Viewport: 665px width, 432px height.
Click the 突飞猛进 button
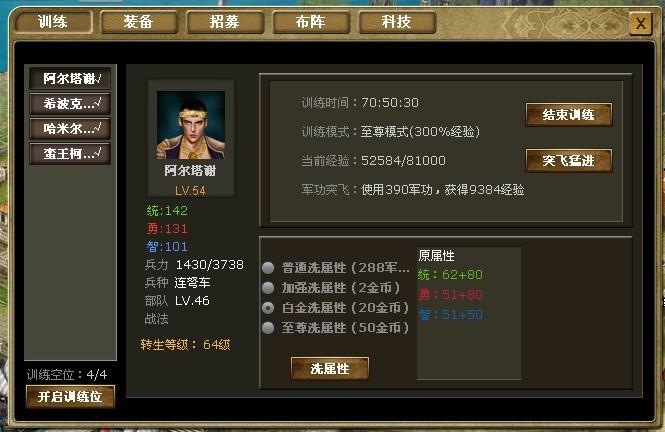(569, 161)
